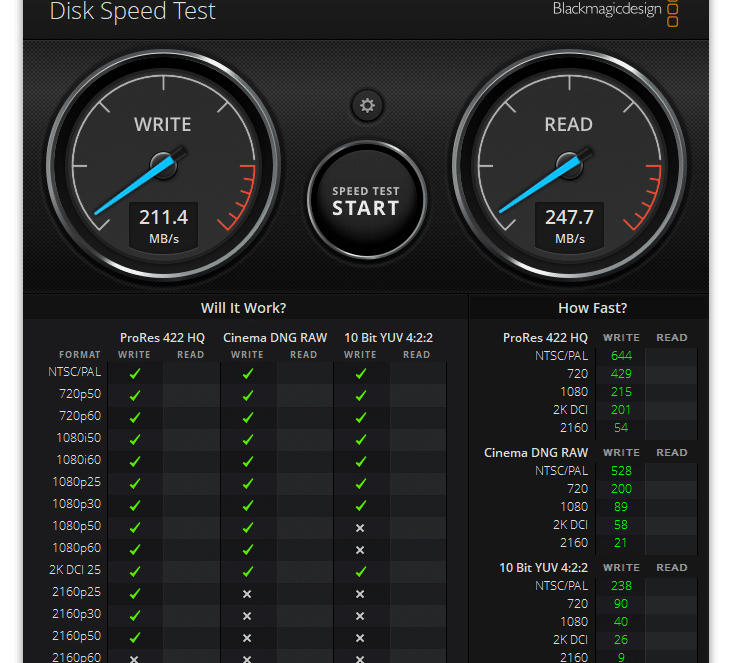Screen dimensions: 732x663
Task: Click ProRes 2K DCI write value 201
Action: point(621,409)
